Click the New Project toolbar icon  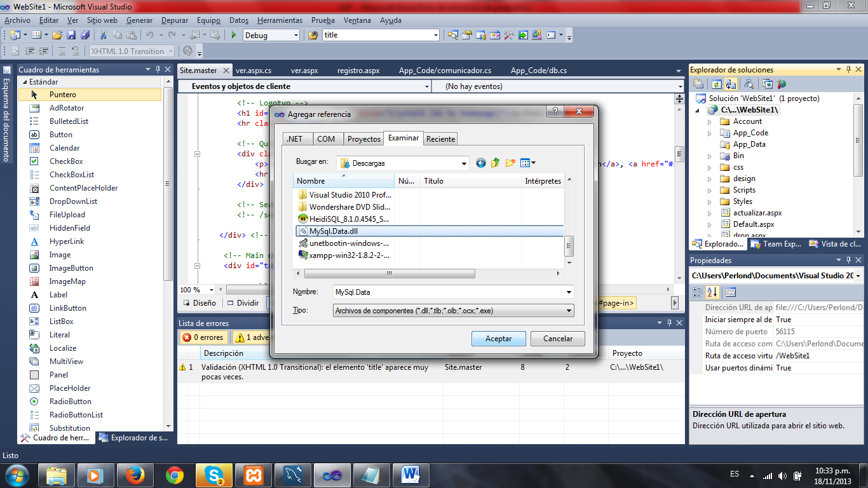(x=14, y=35)
